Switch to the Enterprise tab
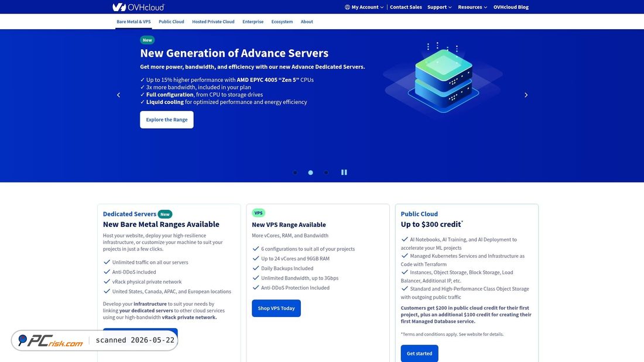The image size is (644, 362). click(x=253, y=22)
